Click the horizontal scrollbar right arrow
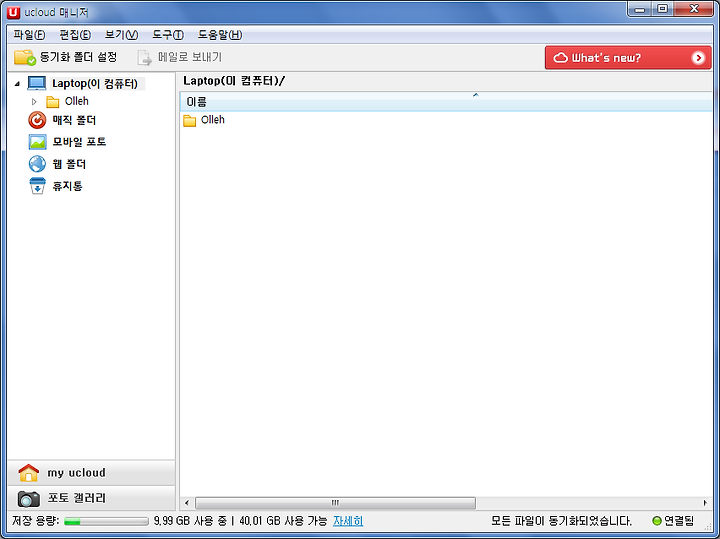This screenshot has width=720, height=539. [x=705, y=503]
